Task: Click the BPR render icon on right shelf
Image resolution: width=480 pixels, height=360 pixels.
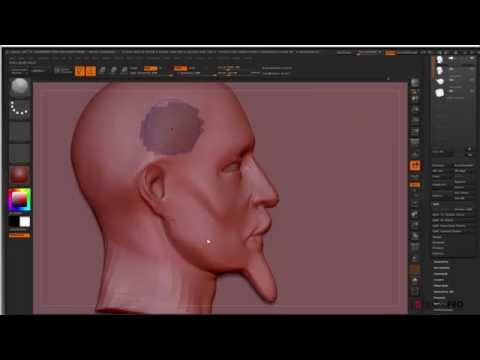Action: tap(415, 83)
